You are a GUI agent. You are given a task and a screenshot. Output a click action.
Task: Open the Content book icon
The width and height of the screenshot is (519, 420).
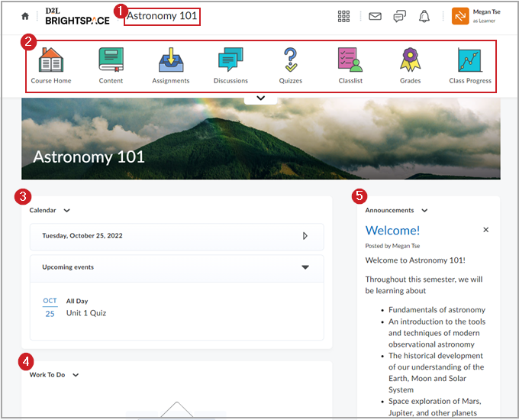[111, 60]
